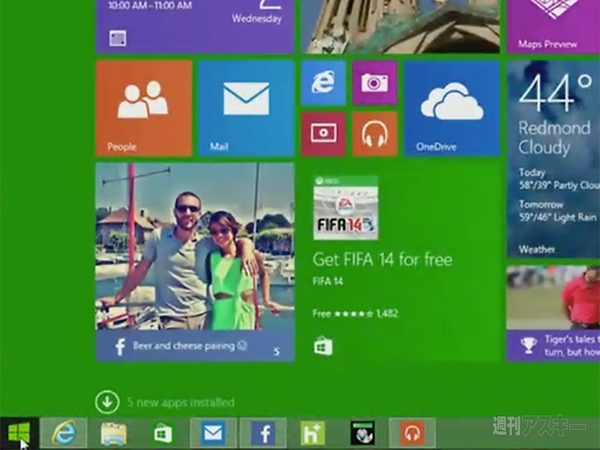Open the Calendar tile showing Wednesday
The image size is (600, 450).
(x=195, y=26)
